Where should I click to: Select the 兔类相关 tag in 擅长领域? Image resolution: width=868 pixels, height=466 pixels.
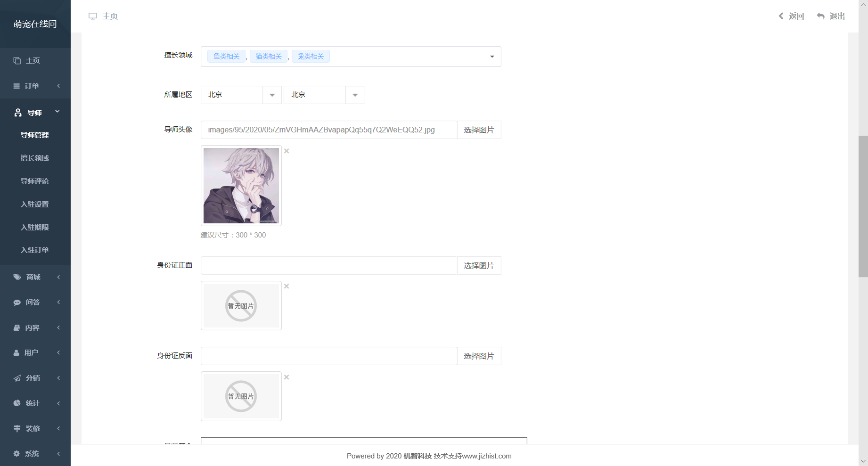pyautogui.click(x=311, y=57)
